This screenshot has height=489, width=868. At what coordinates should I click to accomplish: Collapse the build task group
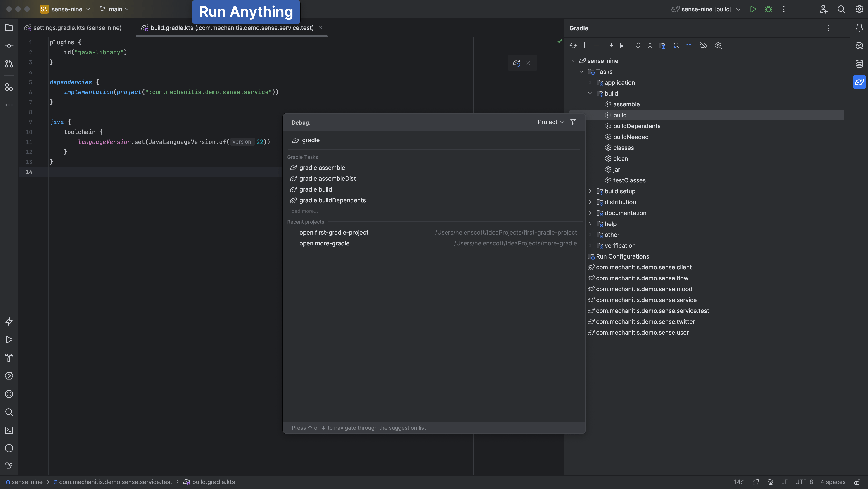(590, 93)
